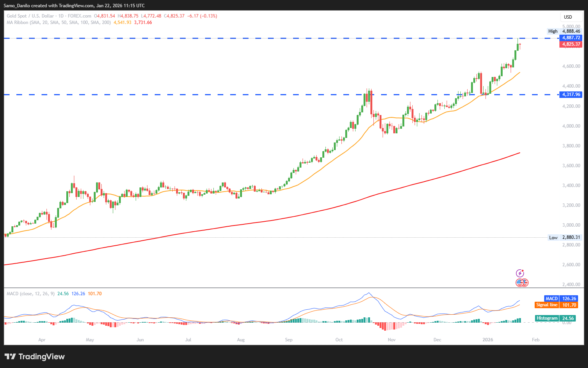Click the orange Signal line 101.70 label
588x368 pixels.
click(x=556, y=305)
